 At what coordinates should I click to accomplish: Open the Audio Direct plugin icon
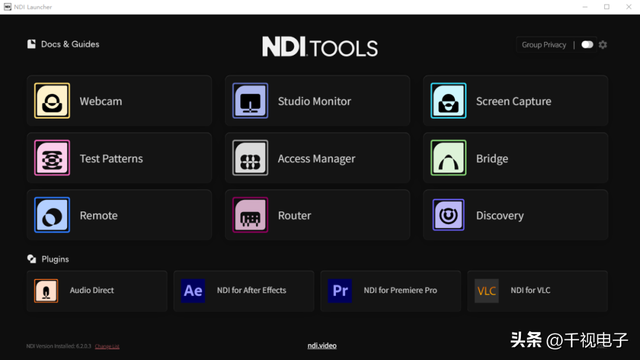tap(46, 291)
